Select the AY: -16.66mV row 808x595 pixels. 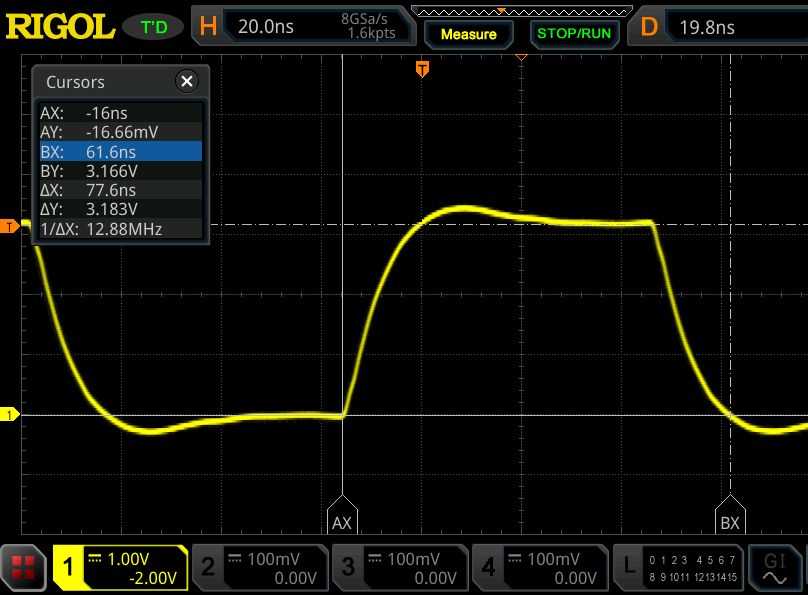[121, 132]
